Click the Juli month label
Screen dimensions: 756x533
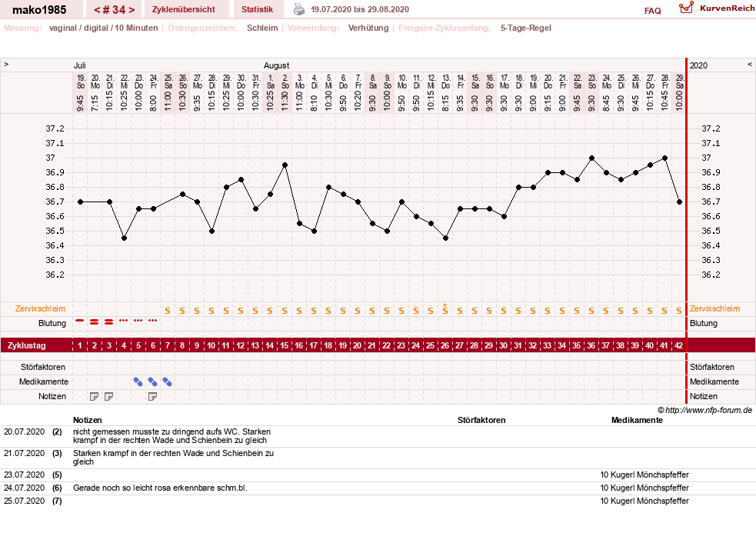point(79,65)
